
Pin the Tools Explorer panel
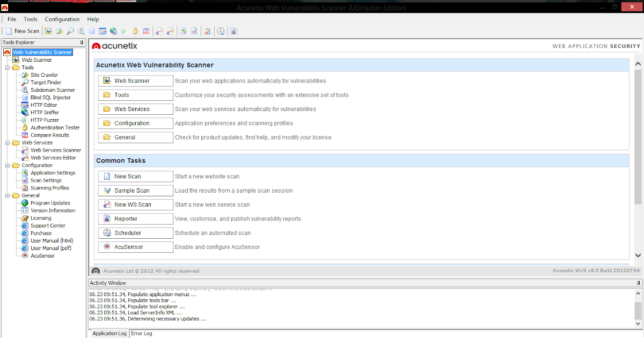click(82, 42)
